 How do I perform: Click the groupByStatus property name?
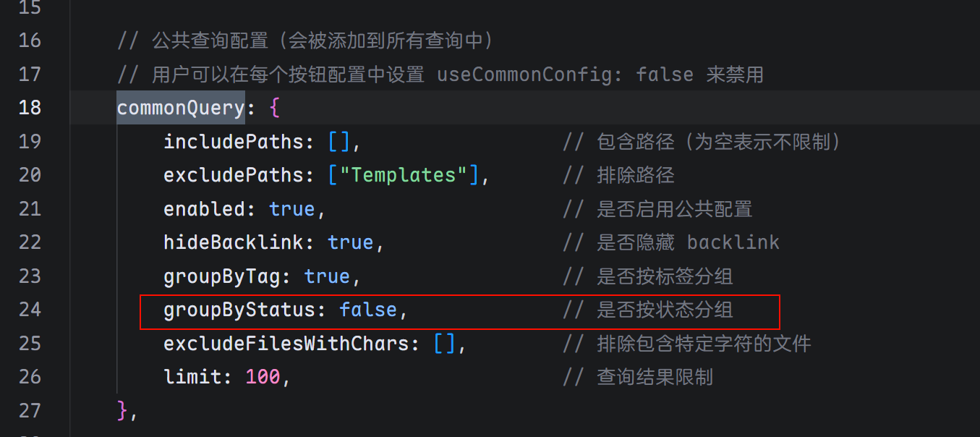239,310
